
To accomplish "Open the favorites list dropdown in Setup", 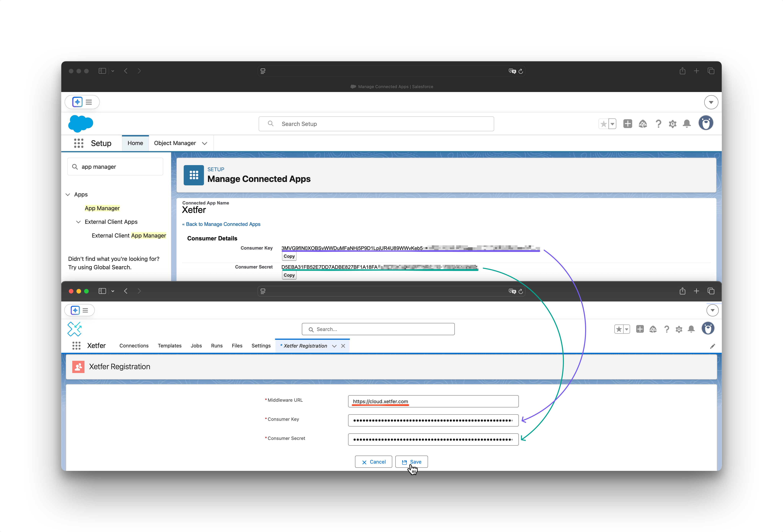I will 612,124.
